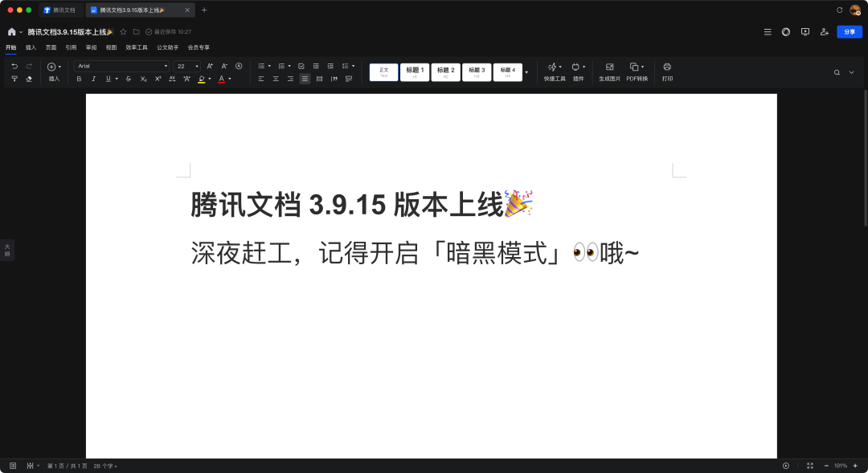868x473 pixels.
Task: Open the word count 28 个字
Action: 105,467
